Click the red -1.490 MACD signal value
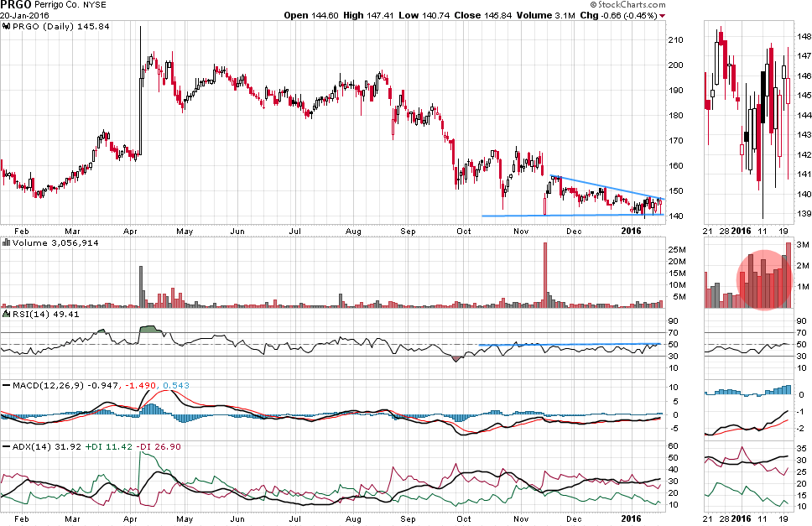The width and height of the screenshot is (812, 526). (x=140, y=386)
